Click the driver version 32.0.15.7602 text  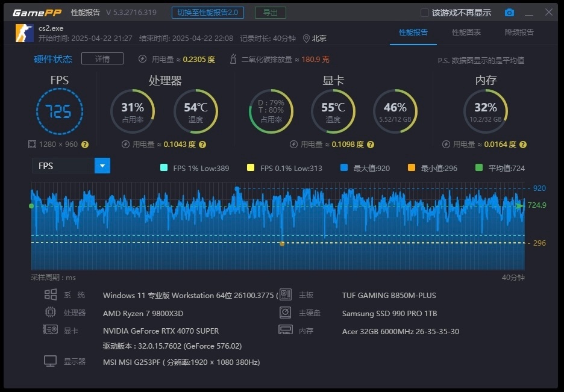(x=172, y=346)
